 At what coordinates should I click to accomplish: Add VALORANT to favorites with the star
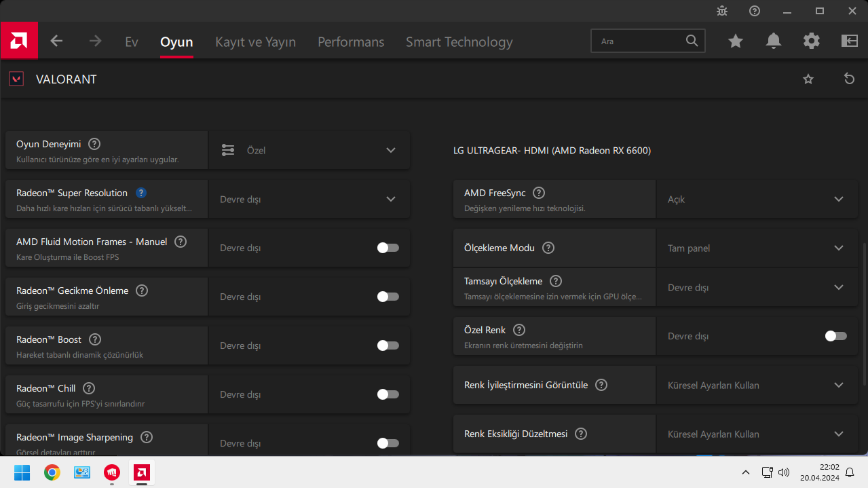808,79
